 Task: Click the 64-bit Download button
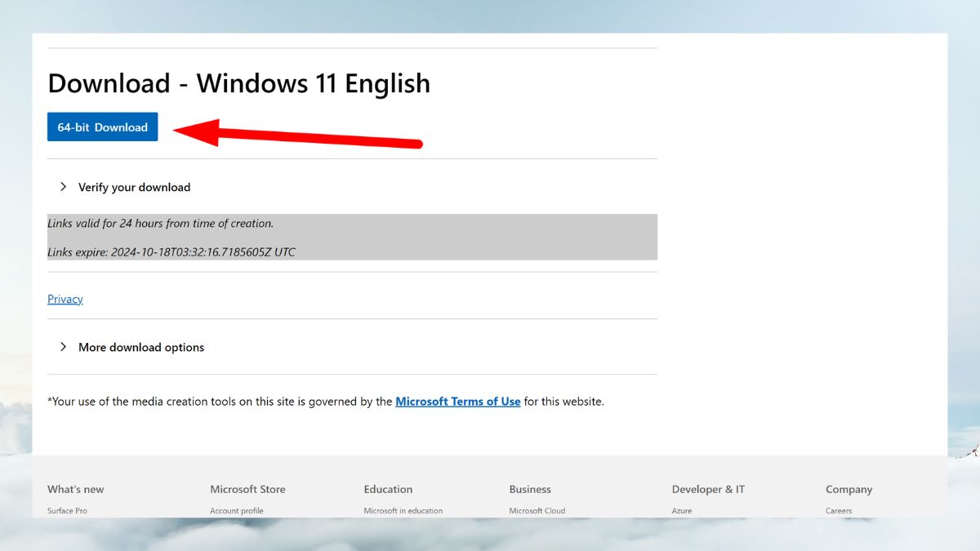click(x=102, y=127)
